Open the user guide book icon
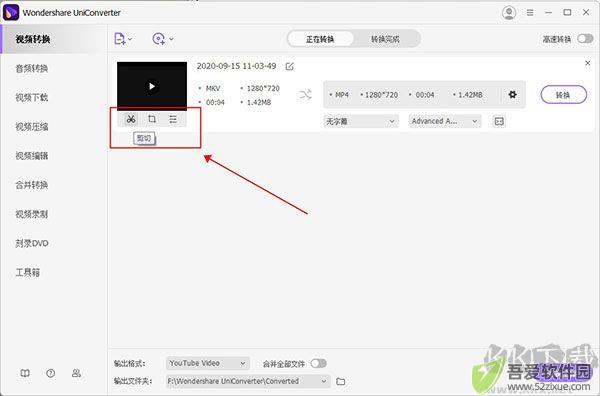 coord(25,373)
